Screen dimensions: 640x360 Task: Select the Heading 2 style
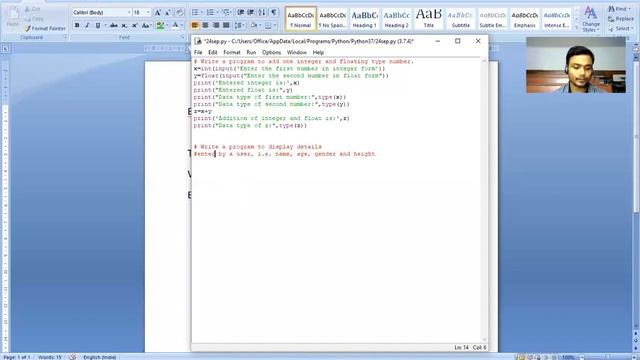[x=396, y=18]
